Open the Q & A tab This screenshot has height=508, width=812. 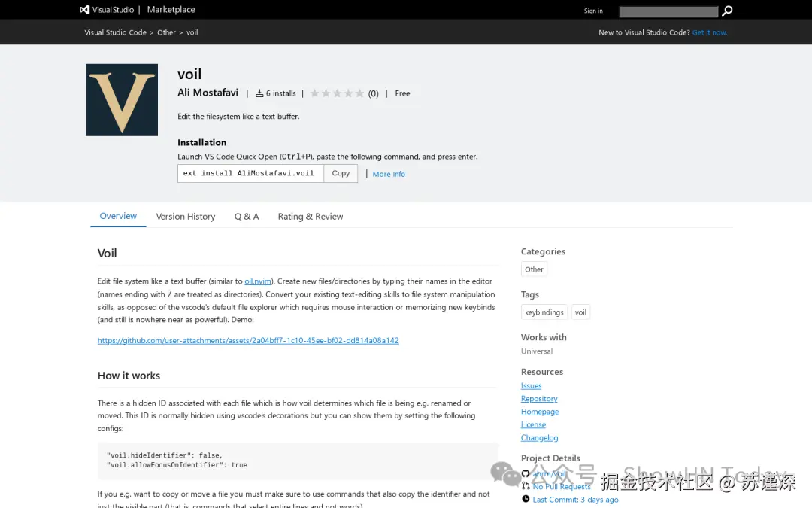click(247, 217)
